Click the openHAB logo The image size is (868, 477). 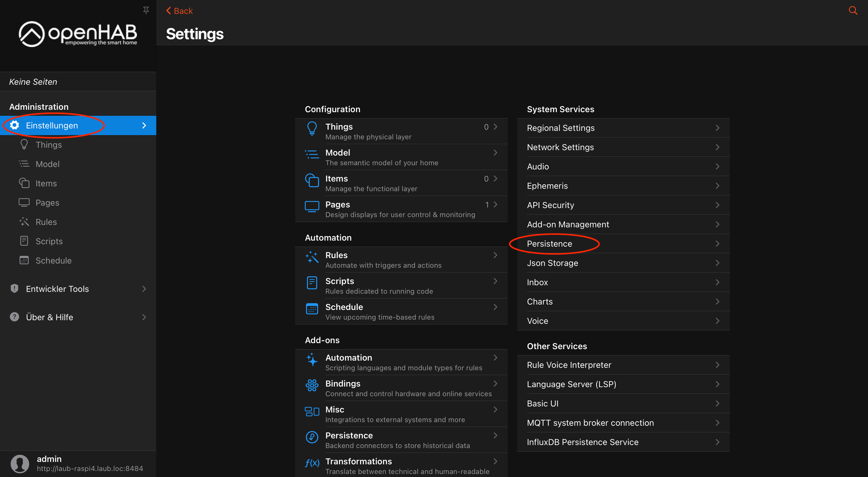78,34
